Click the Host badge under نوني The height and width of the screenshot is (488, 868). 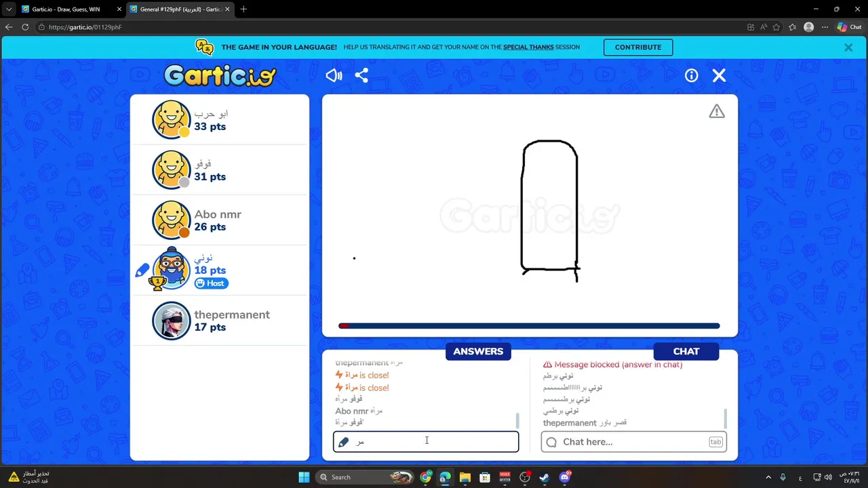[x=211, y=283]
